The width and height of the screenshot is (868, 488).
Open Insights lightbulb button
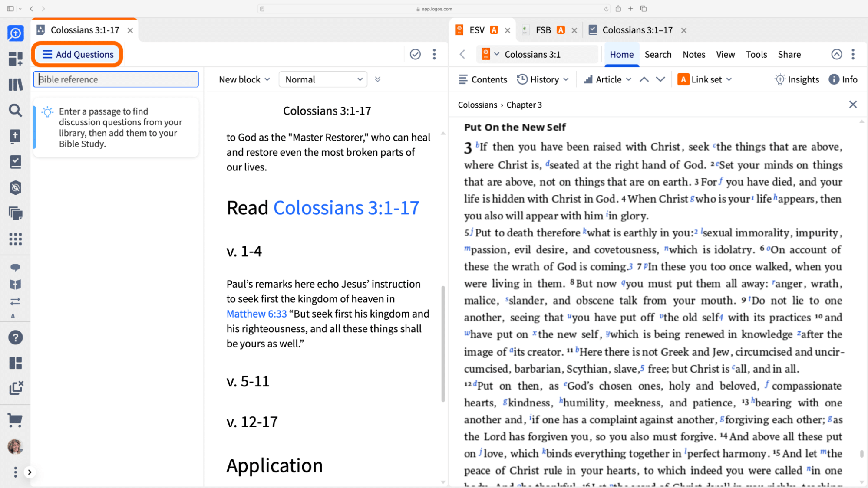click(x=797, y=79)
